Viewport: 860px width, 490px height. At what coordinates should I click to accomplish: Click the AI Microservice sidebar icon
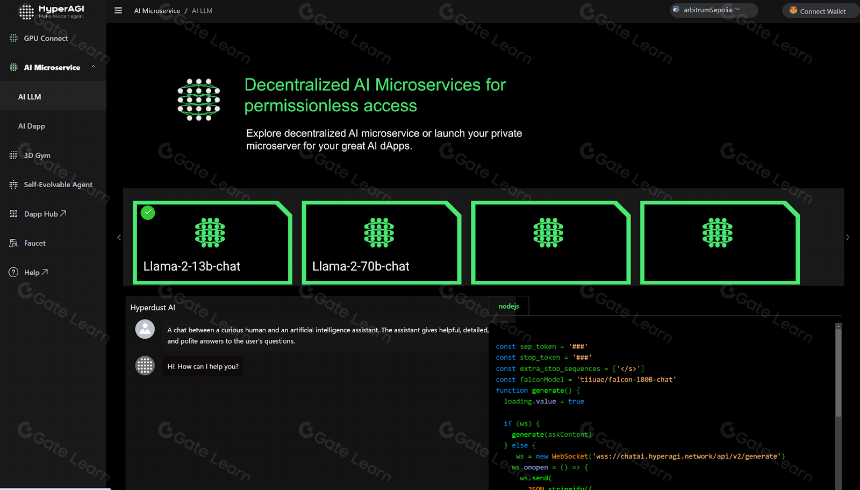pos(14,67)
